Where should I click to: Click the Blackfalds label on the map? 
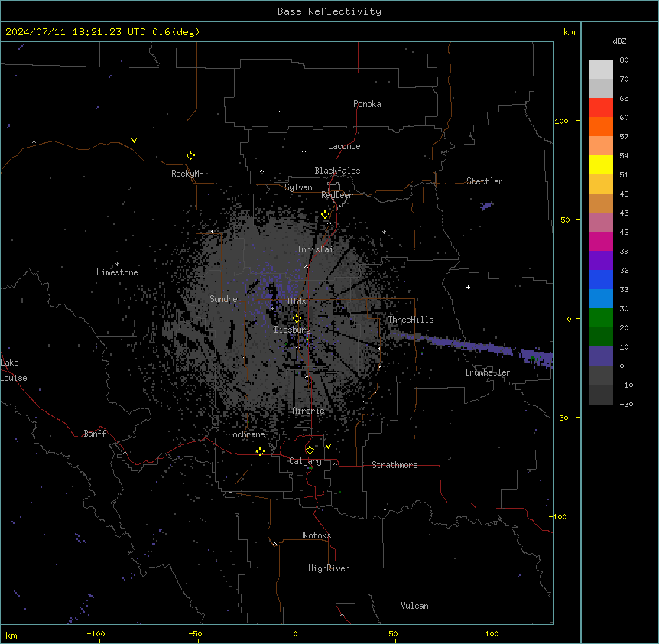[337, 171]
